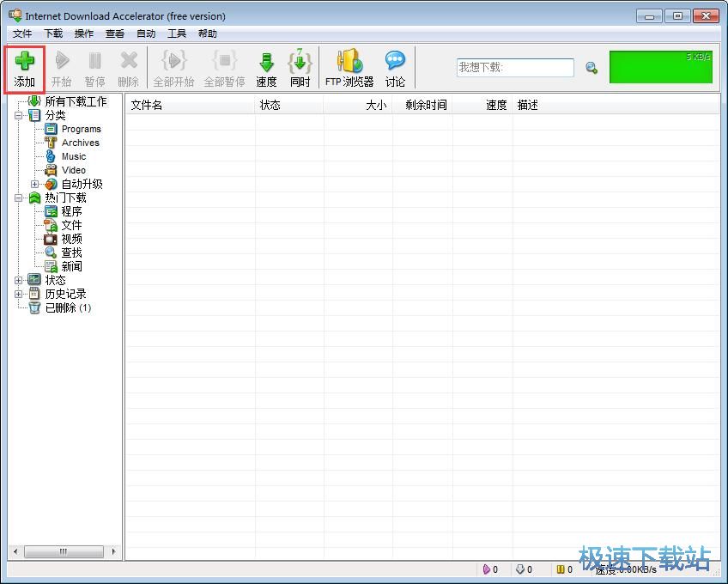The image size is (728, 584).
Task: Open the 讨论 (Discuss) chat icon
Action: tap(395, 70)
